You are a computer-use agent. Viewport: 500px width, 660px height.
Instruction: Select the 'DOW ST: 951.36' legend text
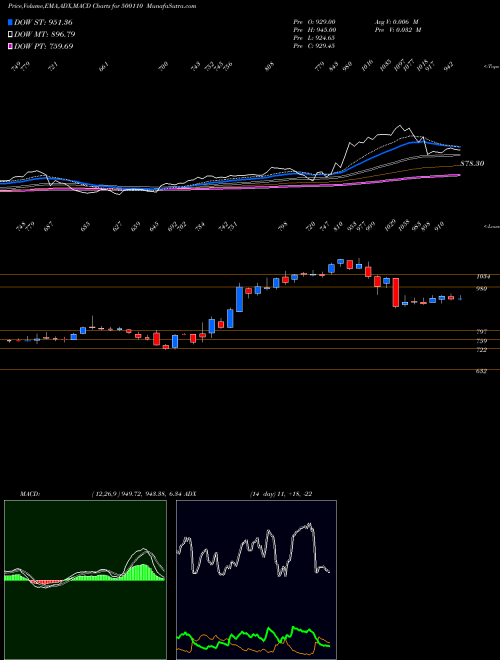[43, 22]
